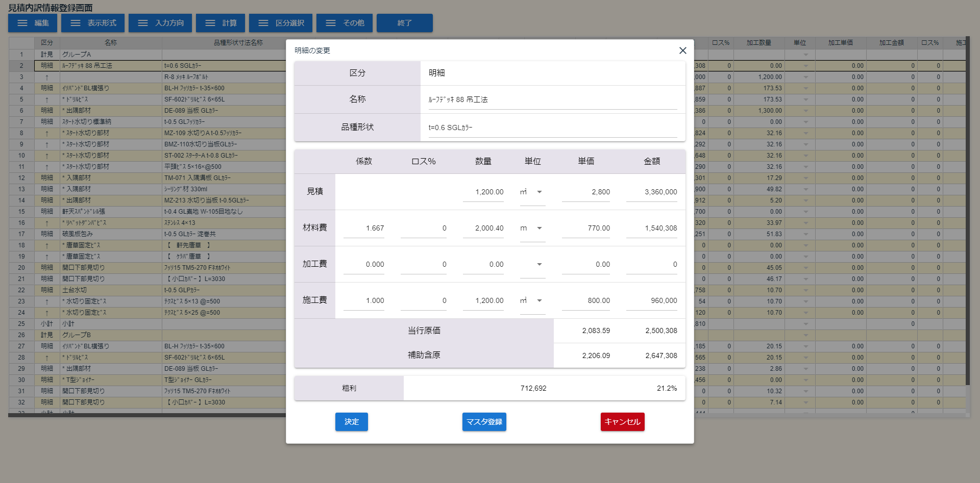Click the 終了 toolbar button
Viewport: 980px width, 483px height.
pyautogui.click(x=404, y=23)
